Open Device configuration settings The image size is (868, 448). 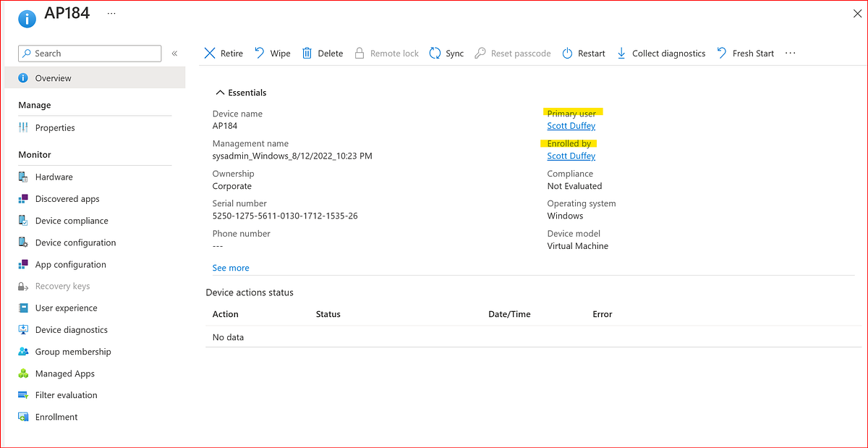click(25, 242)
